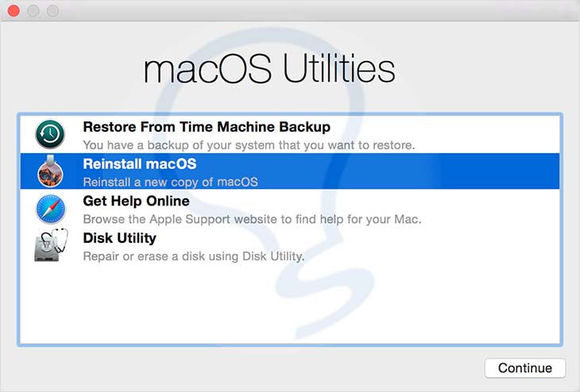This screenshot has width=580, height=392.
Task: Click "Repair or erase a disk" description
Action: coord(193,256)
